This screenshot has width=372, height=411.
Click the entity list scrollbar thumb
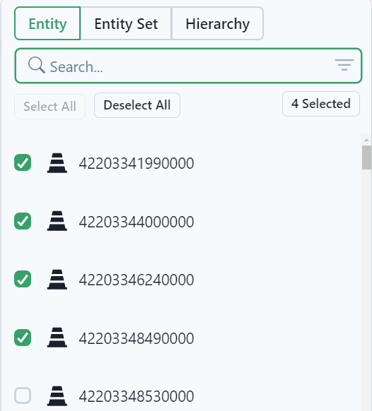(x=366, y=157)
